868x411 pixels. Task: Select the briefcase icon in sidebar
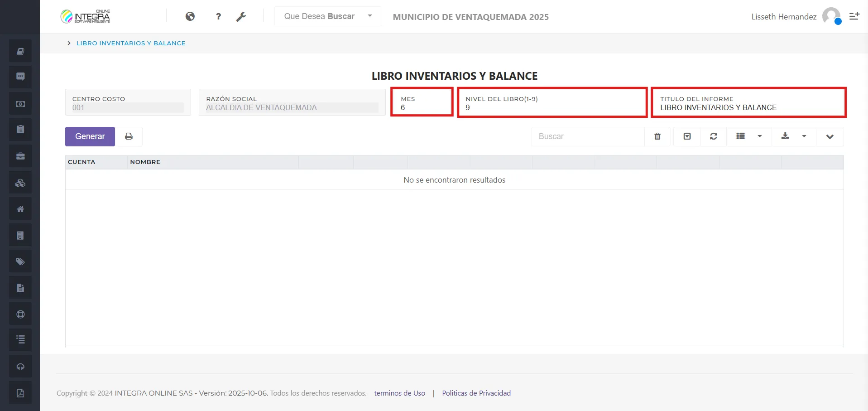coord(20,155)
